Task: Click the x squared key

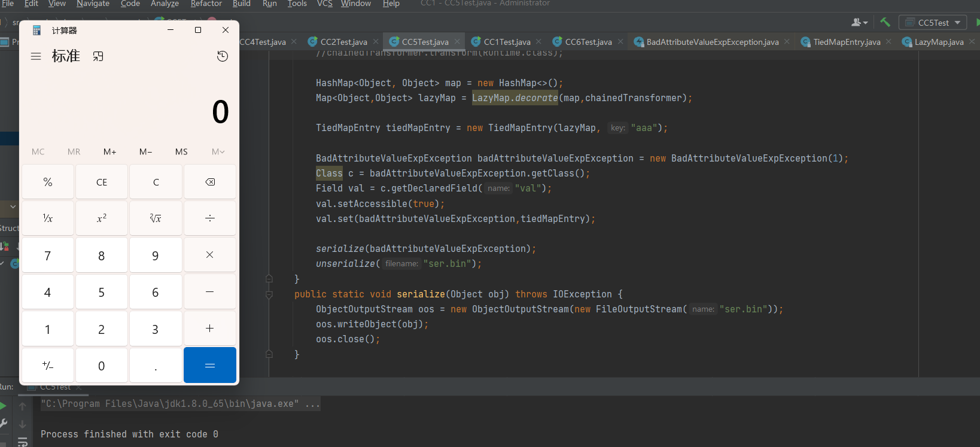Action: [102, 218]
